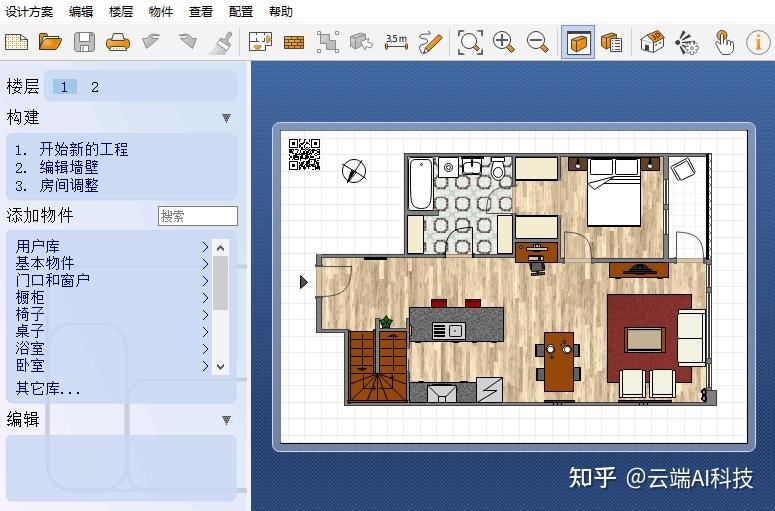Click the undo arrow icon
This screenshot has height=511, width=775.
pos(151,41)
